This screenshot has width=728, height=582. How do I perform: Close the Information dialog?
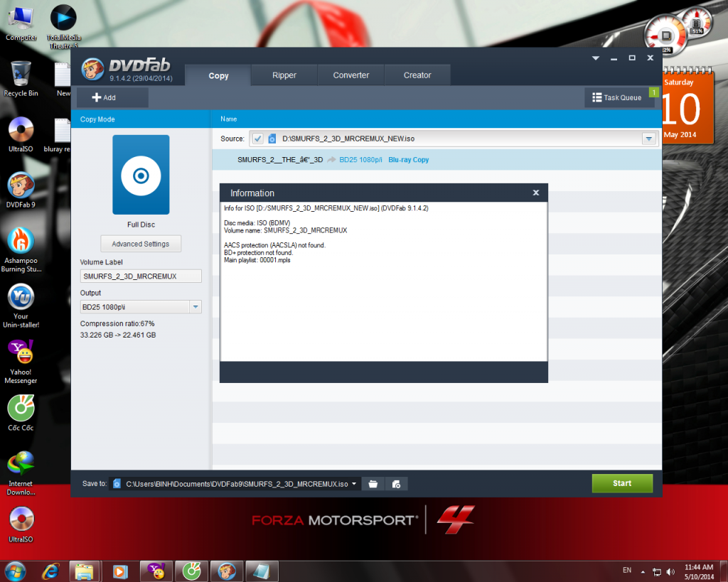tap(536, 193)
